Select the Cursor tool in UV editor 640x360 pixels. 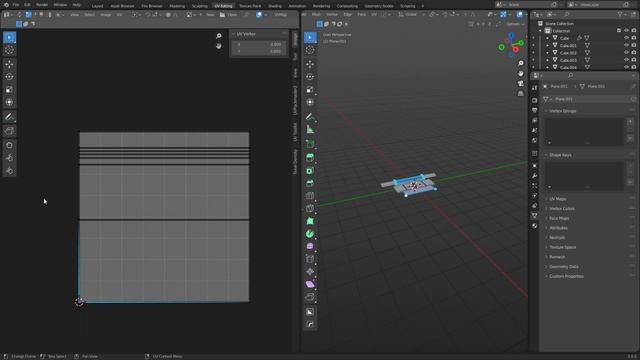click(9, 50)
